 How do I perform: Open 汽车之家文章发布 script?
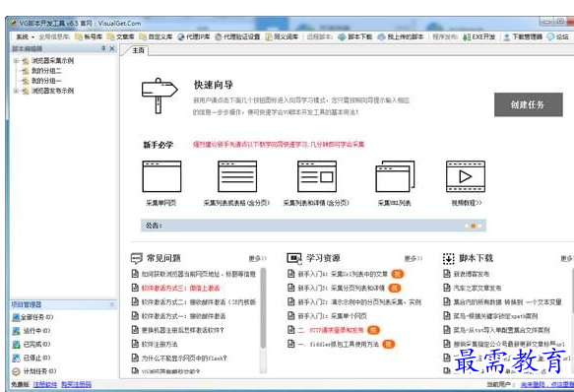click(x=478, y=288)
